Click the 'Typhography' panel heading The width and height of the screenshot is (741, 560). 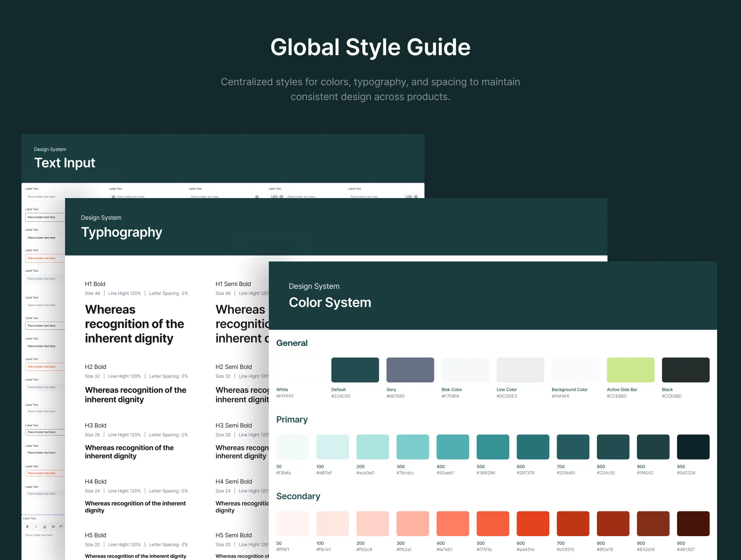tap(121, 232)
